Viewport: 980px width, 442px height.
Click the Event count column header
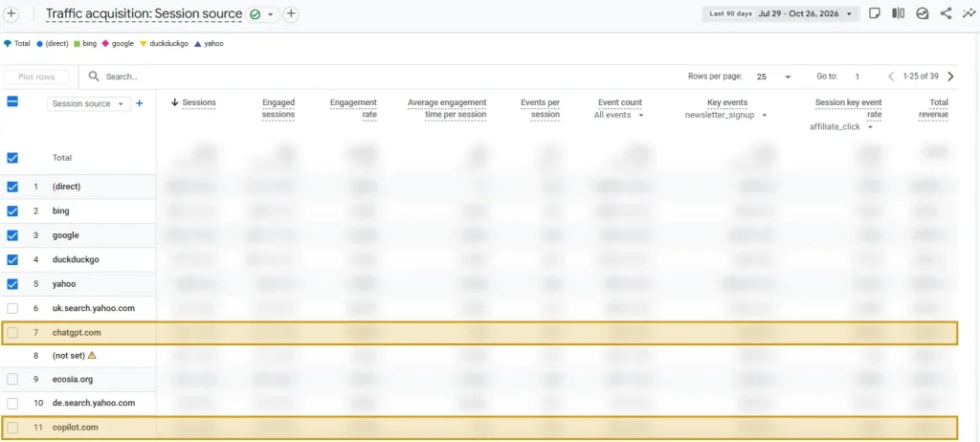tap(620, 102)
